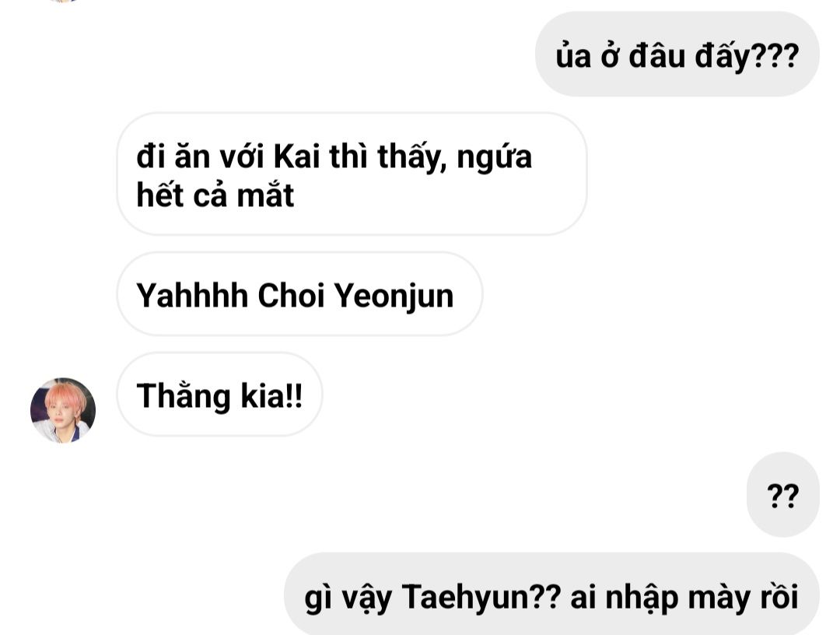This screenshot has width=840, height=635.
Task: Select the "??" sent message bubble
Action: pyautogui.click(x=782, y=495)
